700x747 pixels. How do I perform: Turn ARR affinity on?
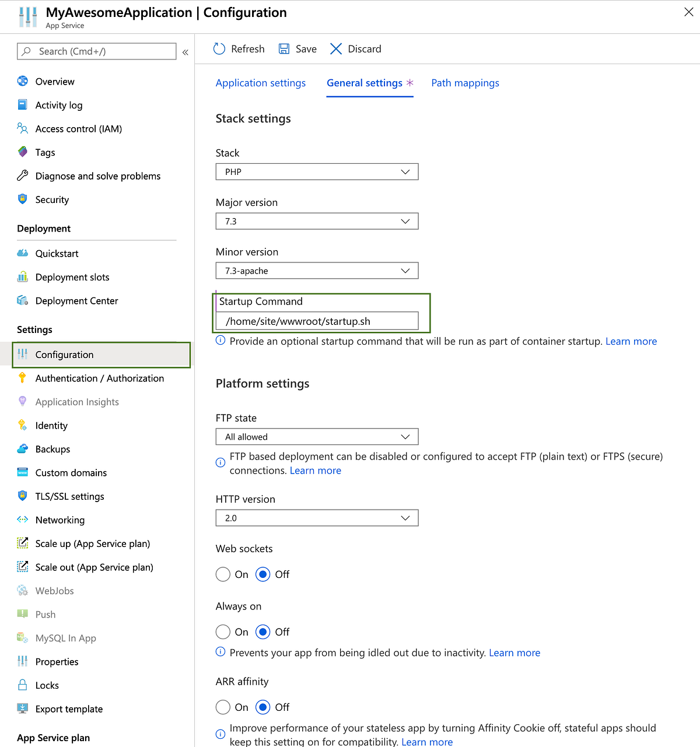[x=223, y=707]
